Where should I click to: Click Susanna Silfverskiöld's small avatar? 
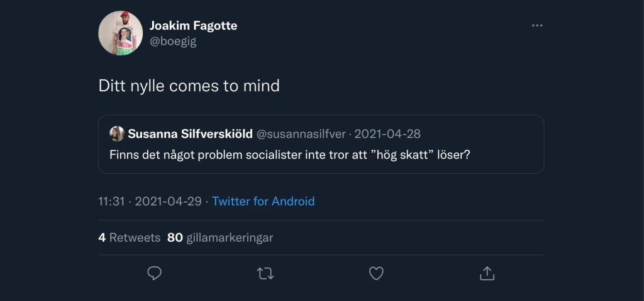[x=117, y=133]
